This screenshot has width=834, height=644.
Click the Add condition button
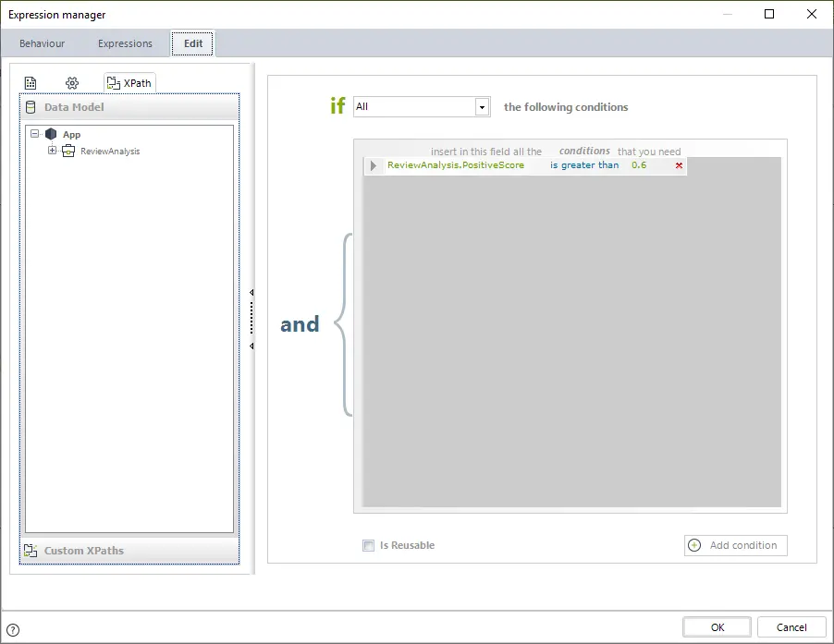click(x=736, y=545)
